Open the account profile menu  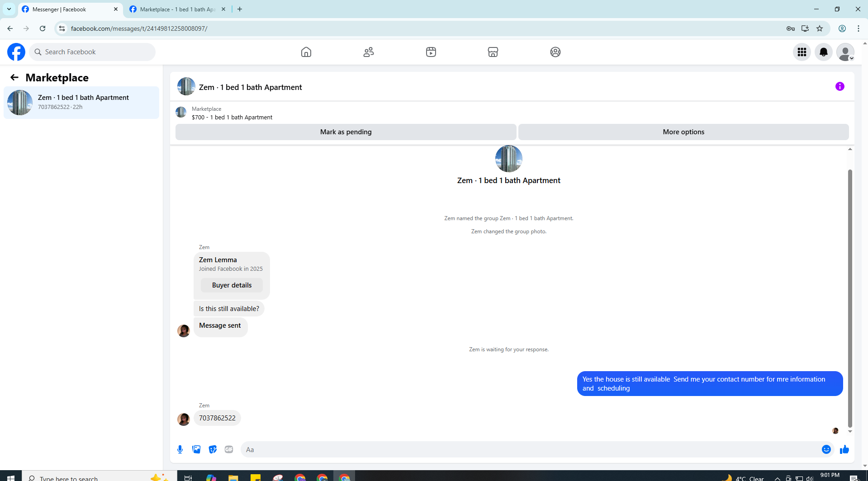pyautogui.click(x=845, y=52)
